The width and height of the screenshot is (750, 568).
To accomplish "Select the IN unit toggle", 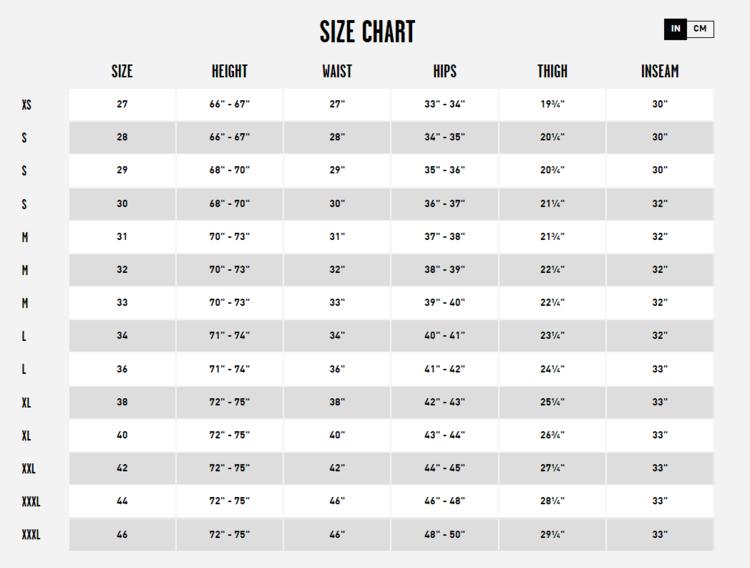I will (676, 29).
